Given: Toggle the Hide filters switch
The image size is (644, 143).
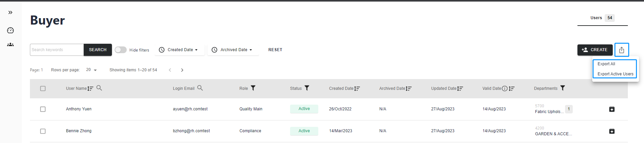Looking at the screenshot, I should [121, 50].
